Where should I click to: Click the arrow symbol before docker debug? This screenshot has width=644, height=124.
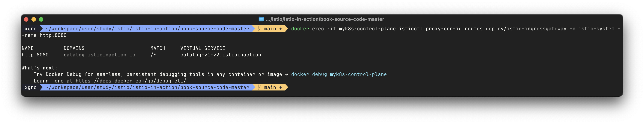pyautogui.click(x=286, y=74)
